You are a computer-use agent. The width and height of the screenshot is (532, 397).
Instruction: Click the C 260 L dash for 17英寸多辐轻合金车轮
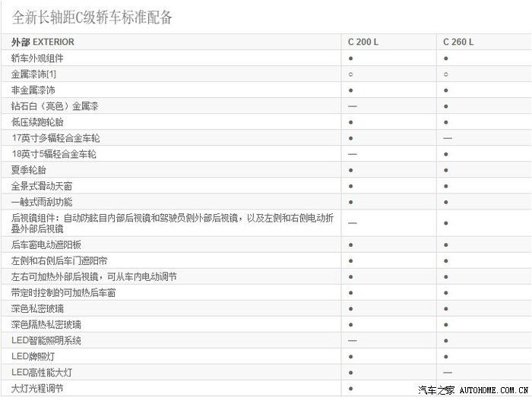(448, 138)
